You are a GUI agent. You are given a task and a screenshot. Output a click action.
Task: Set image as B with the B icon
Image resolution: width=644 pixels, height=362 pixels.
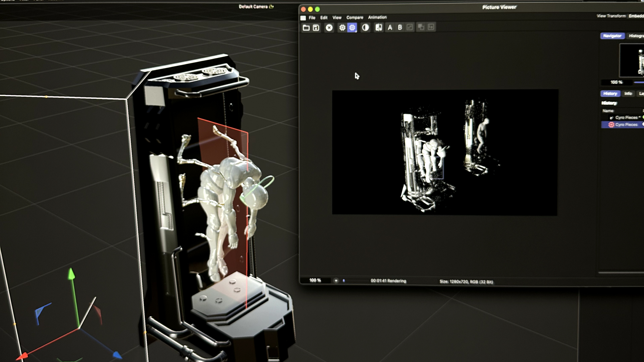[x=400, y=27]
